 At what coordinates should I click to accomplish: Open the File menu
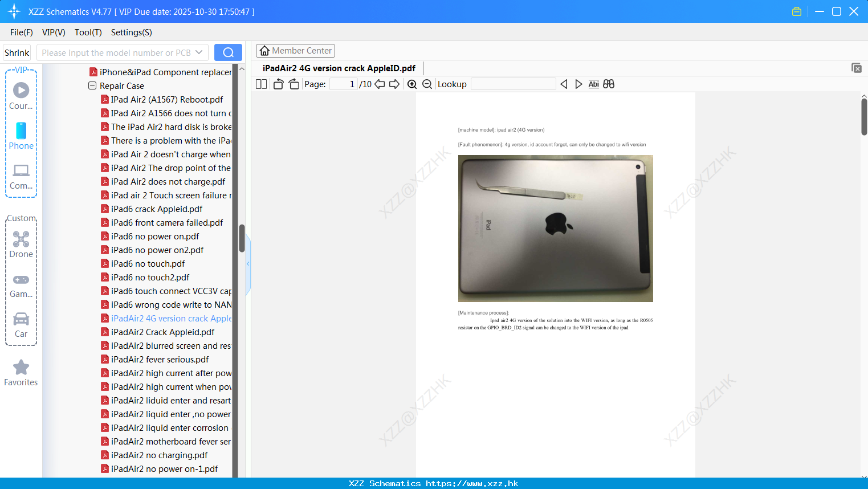(22, 32)
